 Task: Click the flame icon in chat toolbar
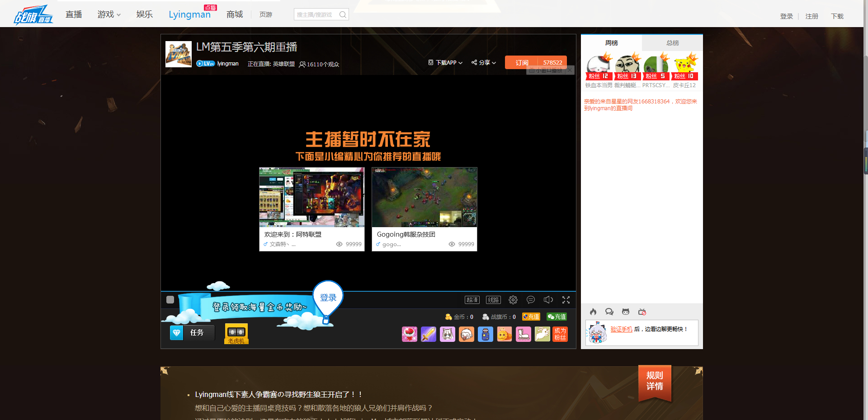(x=593, y=312)
